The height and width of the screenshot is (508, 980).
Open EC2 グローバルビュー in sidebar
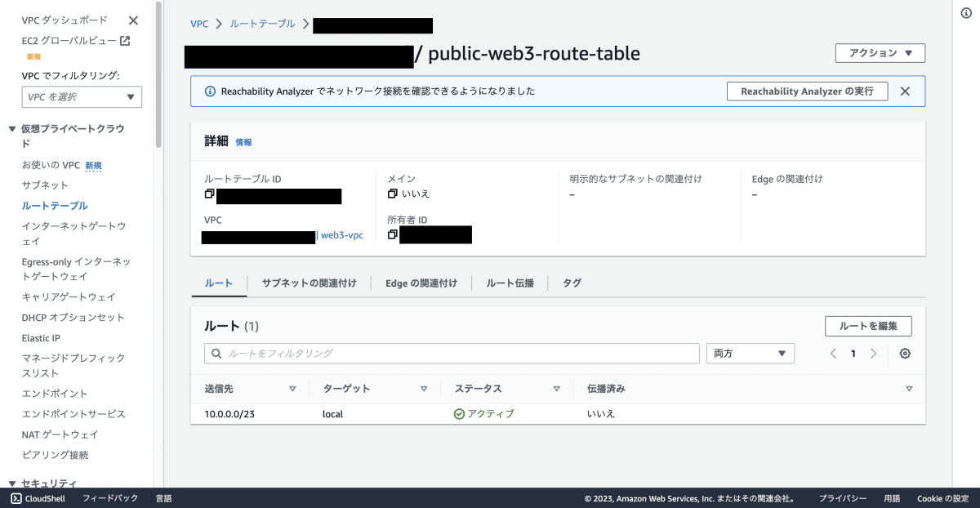(x=69, y=40)
